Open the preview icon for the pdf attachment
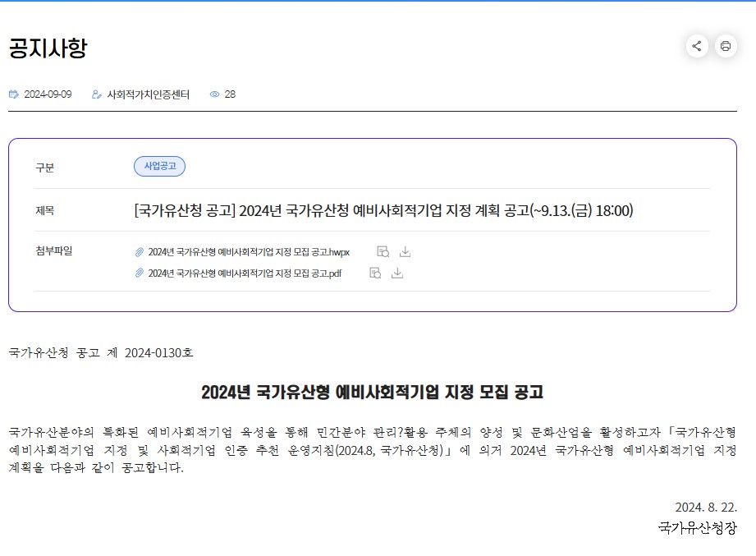The width and height of the screenshot is (756, 556). (374, 272)
